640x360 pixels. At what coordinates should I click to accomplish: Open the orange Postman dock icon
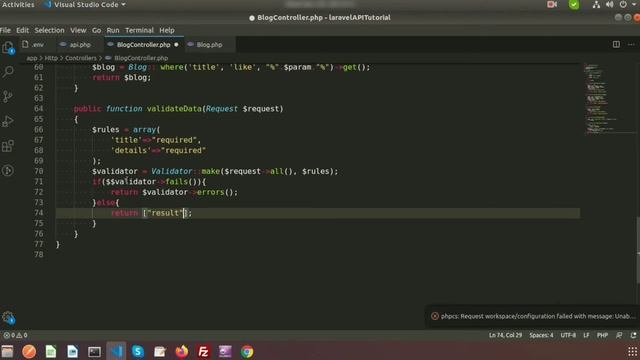pyautogui.click(x=29, y=351)
